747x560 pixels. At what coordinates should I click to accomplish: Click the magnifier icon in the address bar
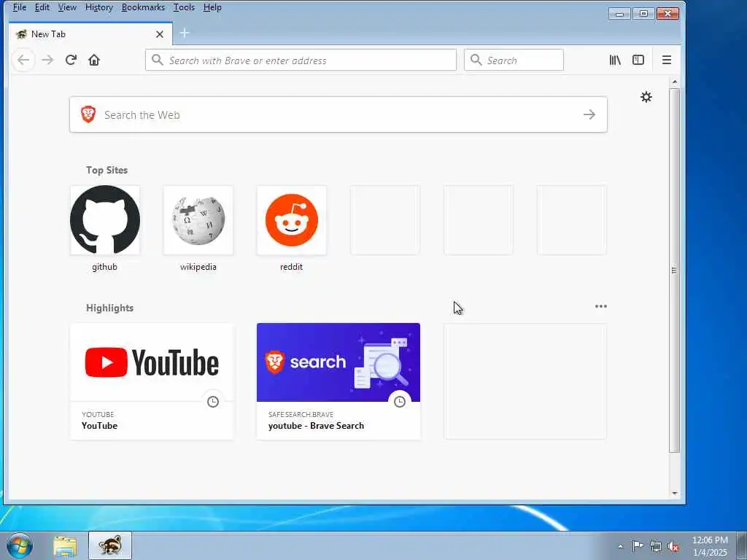pyautogui.click(x=158, y=60)
